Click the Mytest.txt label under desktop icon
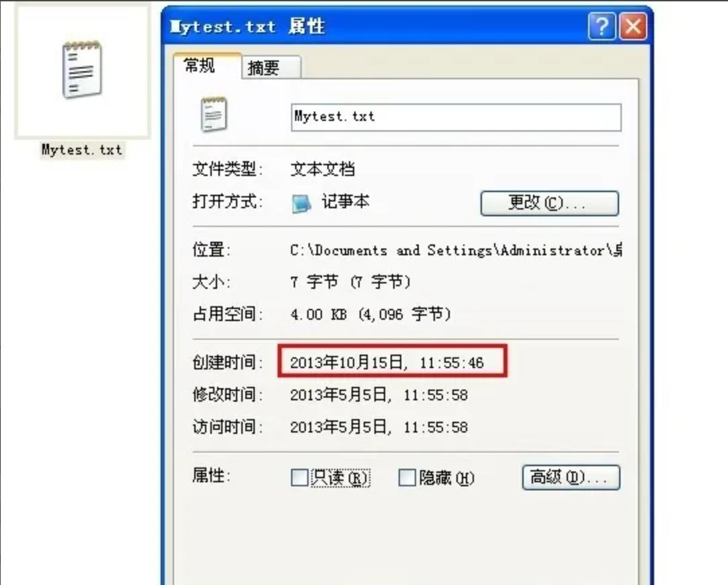The image size is (728, 585). pyautogui.click(x=82, y=150)
